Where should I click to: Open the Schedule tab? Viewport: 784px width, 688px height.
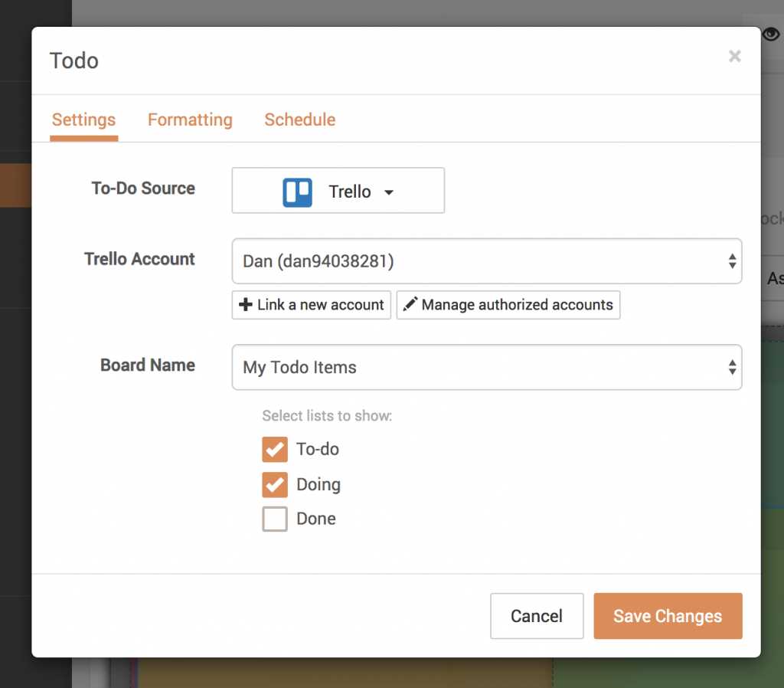(300, 120)
